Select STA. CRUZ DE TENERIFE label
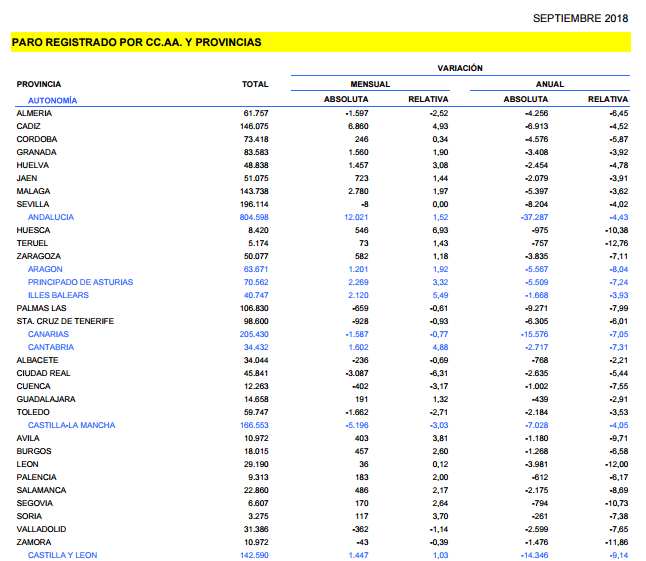Screen dimensions: 646x561 pos(65,321)
